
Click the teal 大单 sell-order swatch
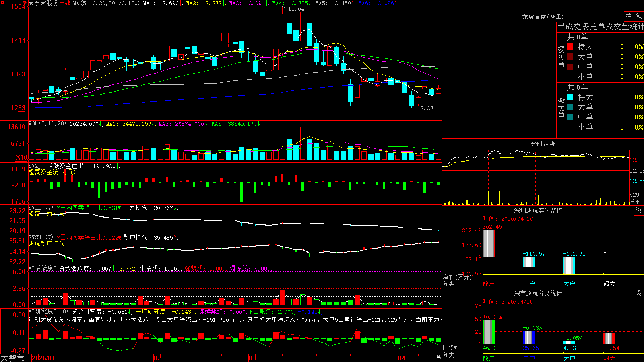570,107
